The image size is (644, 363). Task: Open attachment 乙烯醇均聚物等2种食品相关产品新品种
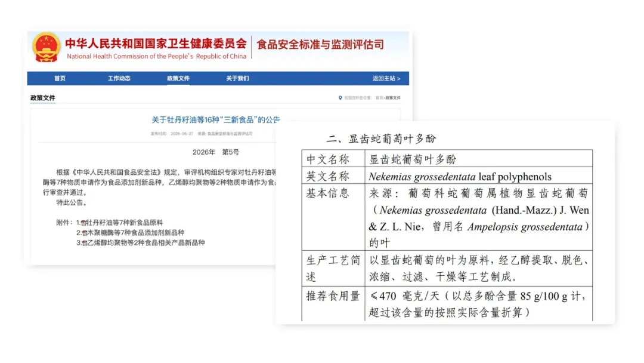[146, 242]
